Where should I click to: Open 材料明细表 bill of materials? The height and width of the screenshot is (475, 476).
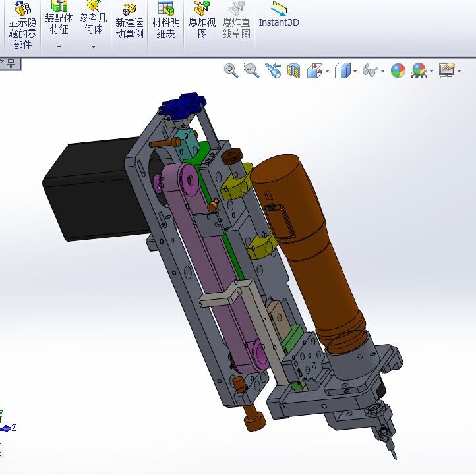coord(165,20)
